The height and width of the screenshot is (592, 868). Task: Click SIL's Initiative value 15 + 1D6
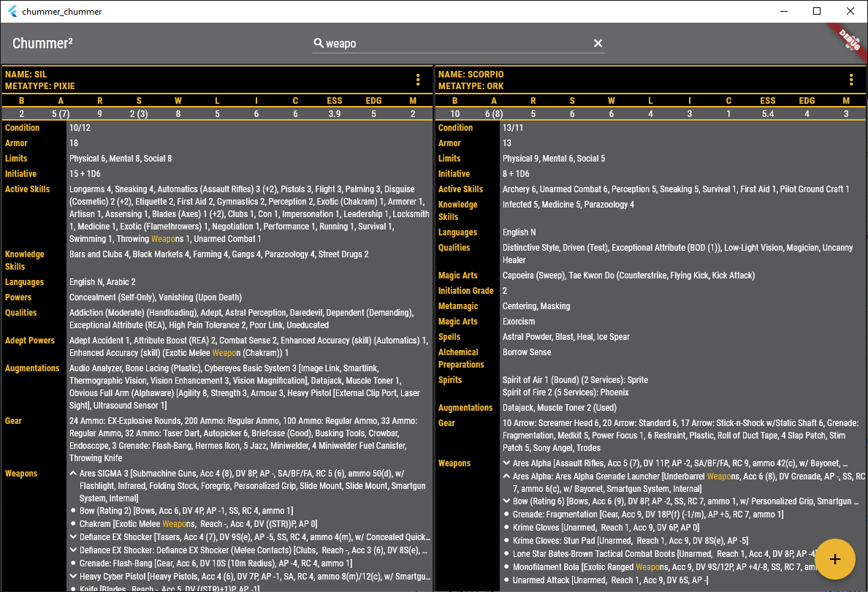(85, 174)
